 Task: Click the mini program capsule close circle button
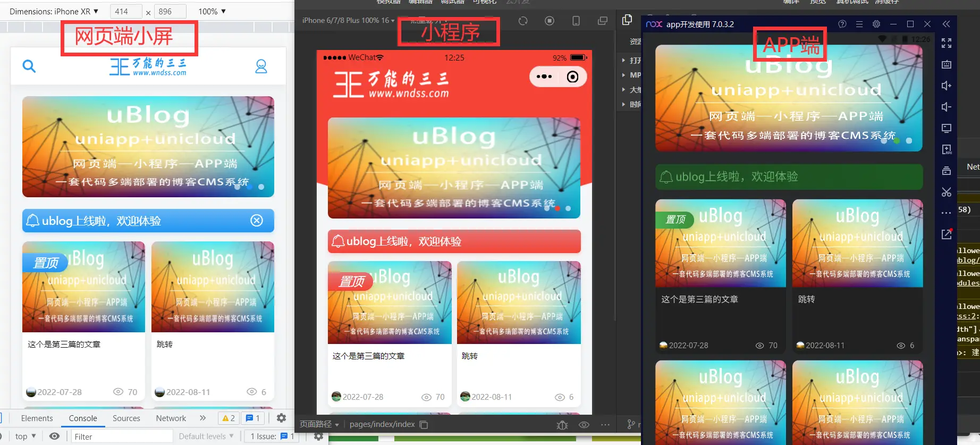tap(572, 77)
